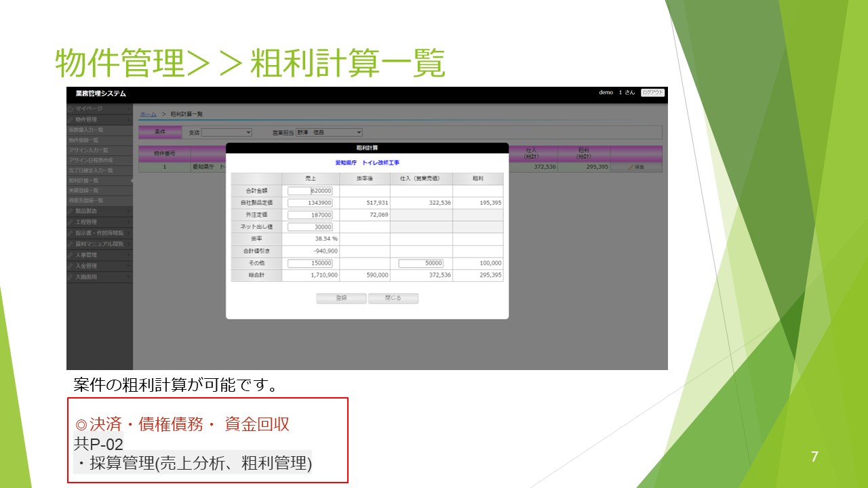868x488 pixels.
Task: Click the pencil edit icon in row 1
Action: click(630, 167)
